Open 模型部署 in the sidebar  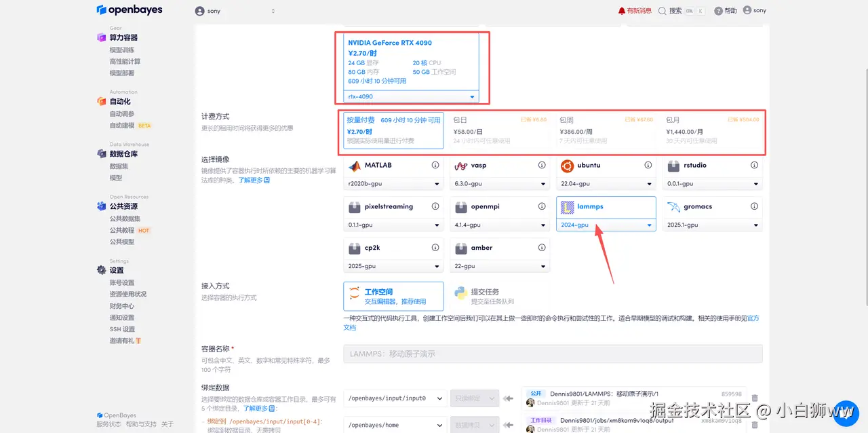coord(122,73)
